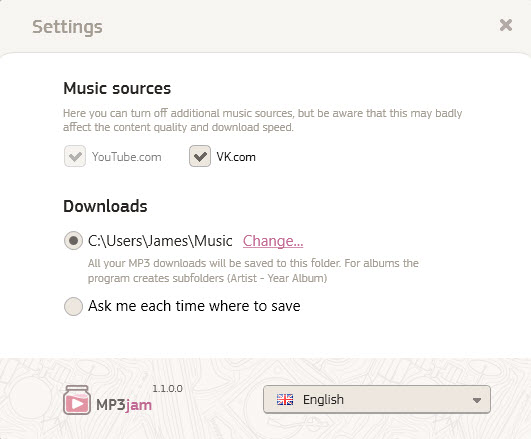Click the C:\Users\James\Music folder path text

click(160, 241)
